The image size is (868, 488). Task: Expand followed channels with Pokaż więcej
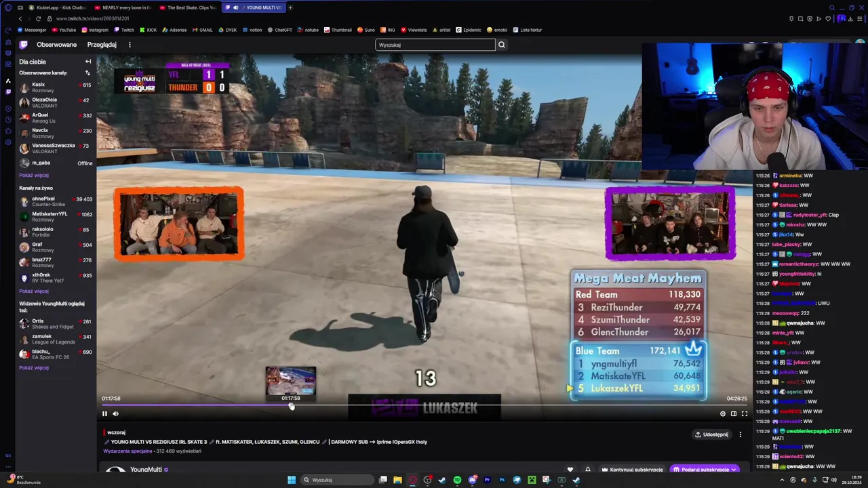(x=34, y=176)
